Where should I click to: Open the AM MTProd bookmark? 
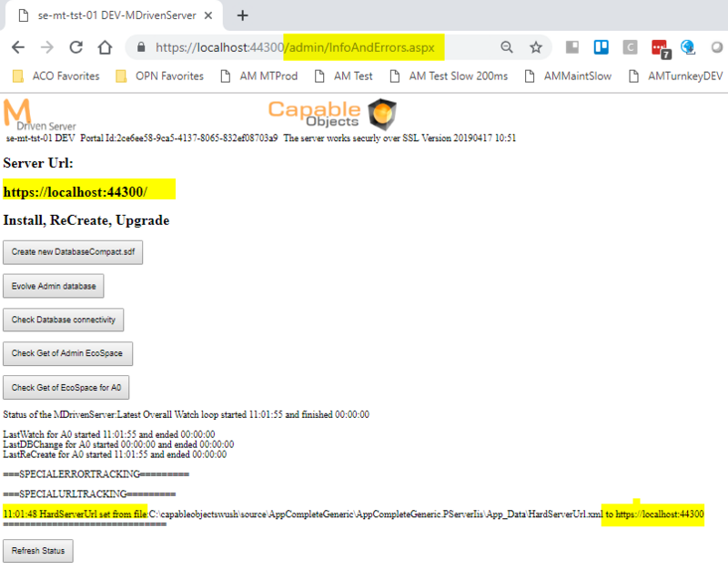(259, 76)
